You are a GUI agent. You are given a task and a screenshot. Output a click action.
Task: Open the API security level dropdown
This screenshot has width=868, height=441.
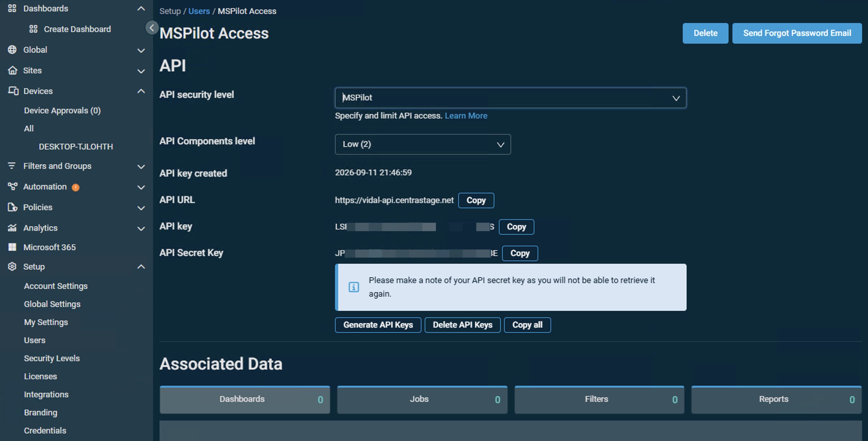(x=510, y=98)
